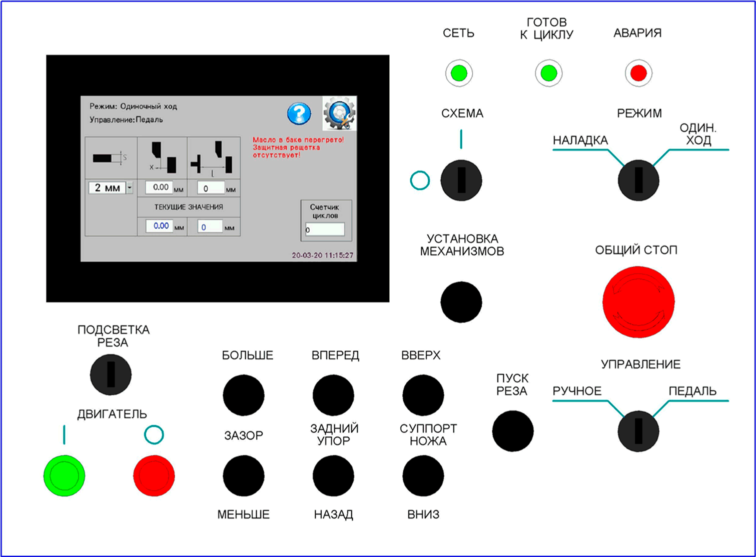Click the Счетчик циклов counter field
This screenshot has height=557, width=756.
click(325, 229)
